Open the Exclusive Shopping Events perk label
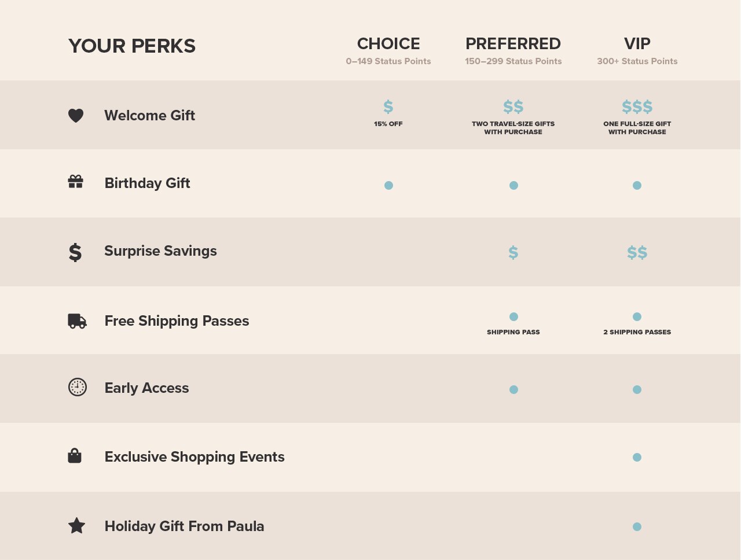This screenshot has width=741, height=560. coord(195,457)
